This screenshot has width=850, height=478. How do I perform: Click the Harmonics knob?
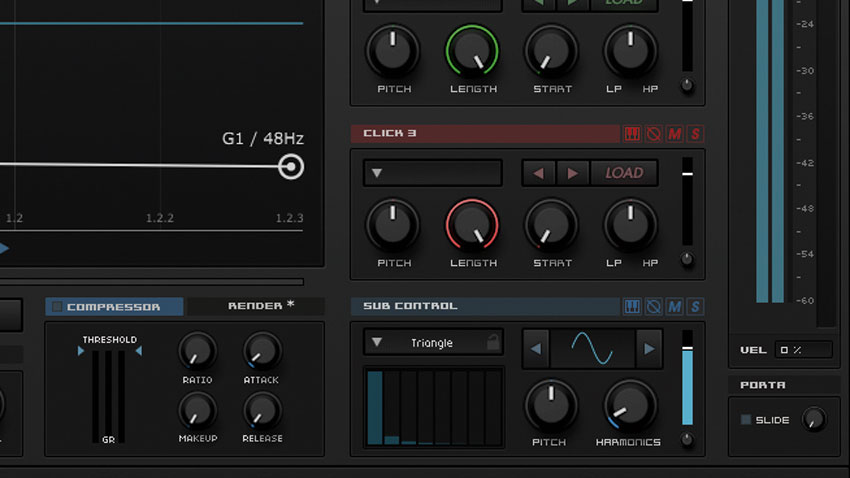pyautogui.click(x=630, y=405)
